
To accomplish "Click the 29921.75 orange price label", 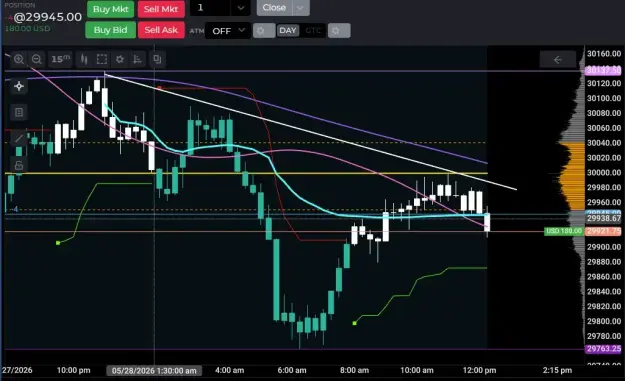I will coord(603,231).
